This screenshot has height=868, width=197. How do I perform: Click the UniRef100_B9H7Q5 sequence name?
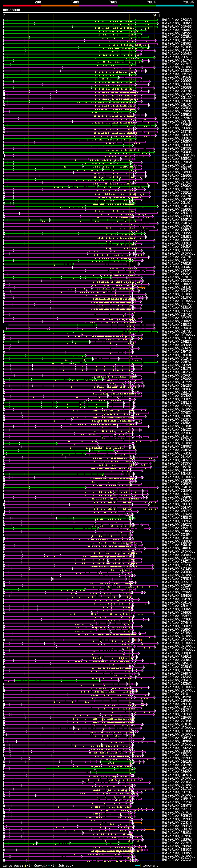coord(177,331)
